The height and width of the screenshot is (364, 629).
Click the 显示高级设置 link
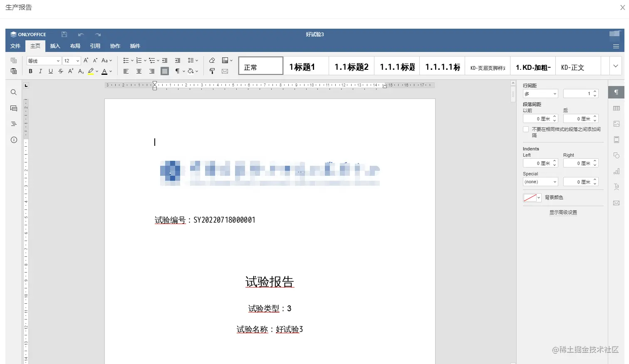pos(563,212)
